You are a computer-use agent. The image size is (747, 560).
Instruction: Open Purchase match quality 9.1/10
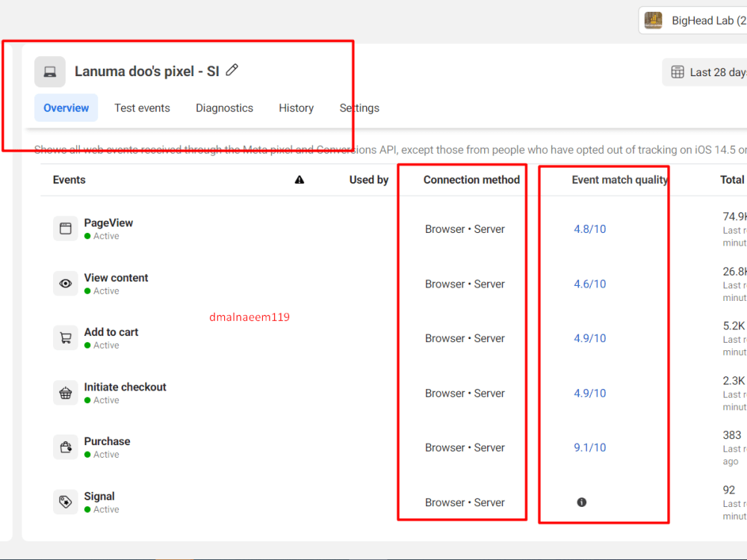(x=590, y=447)
